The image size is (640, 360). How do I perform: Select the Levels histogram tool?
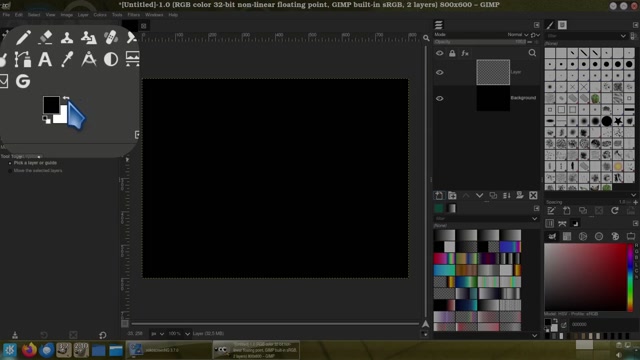coord(132,59)
